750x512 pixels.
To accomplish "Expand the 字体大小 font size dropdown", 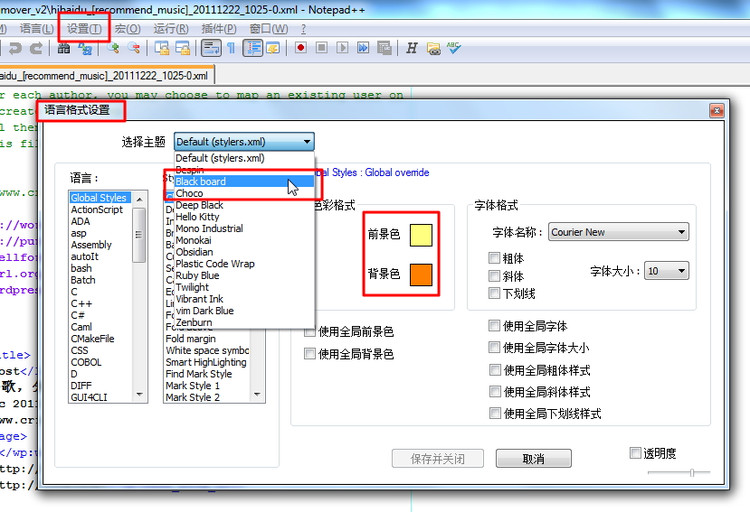I will coord(667,271).
